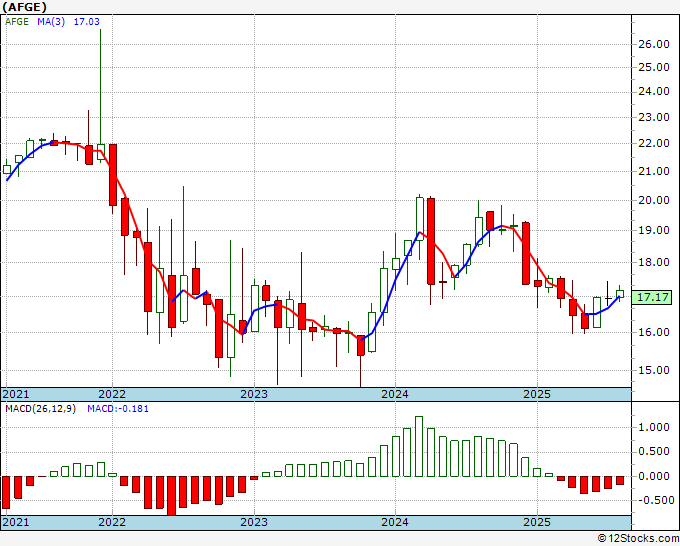Screen dimensions: 680x546
Task: Click the MACD(26,12,9) indicator label
Action: pos(40,409)
